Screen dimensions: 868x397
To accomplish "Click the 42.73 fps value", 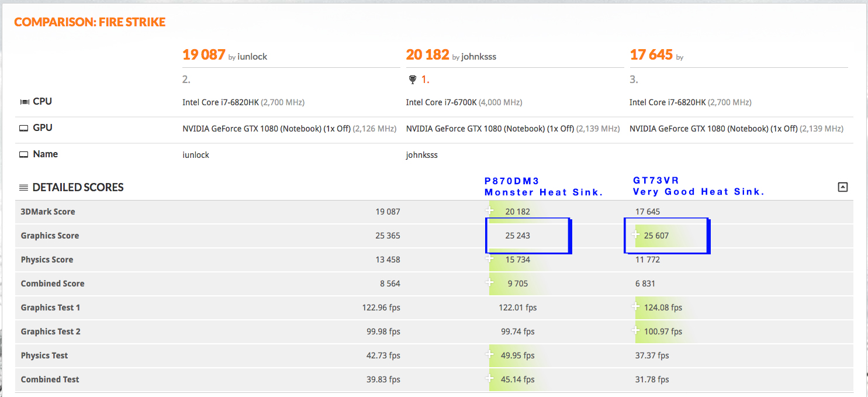I will [383, 355].
